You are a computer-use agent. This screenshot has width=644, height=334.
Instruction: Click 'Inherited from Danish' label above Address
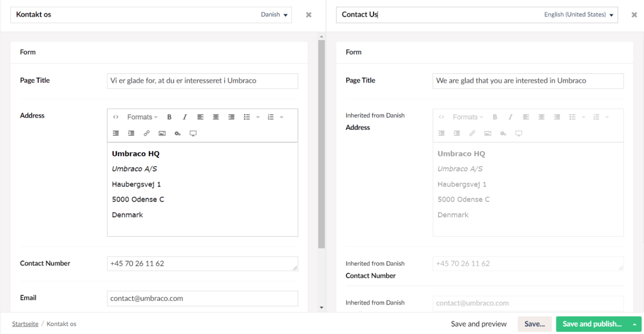pos(375,115)
